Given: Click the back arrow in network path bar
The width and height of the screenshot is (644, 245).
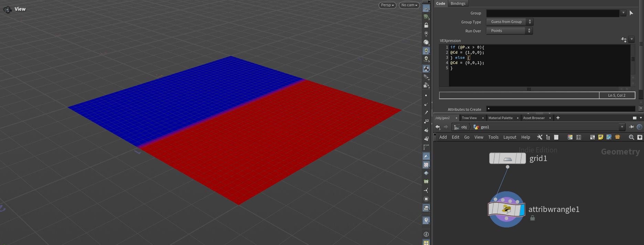Looking at the screenshot, I should 438,127.
